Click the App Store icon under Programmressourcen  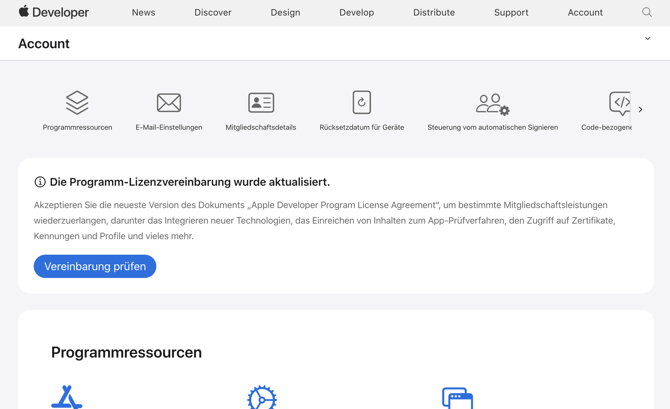[67, 398]
